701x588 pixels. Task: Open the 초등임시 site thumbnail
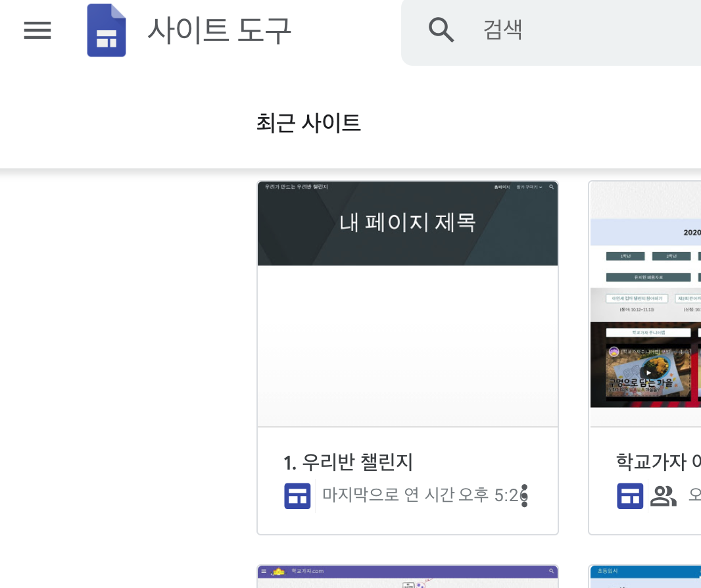click(x=646, y=577)
